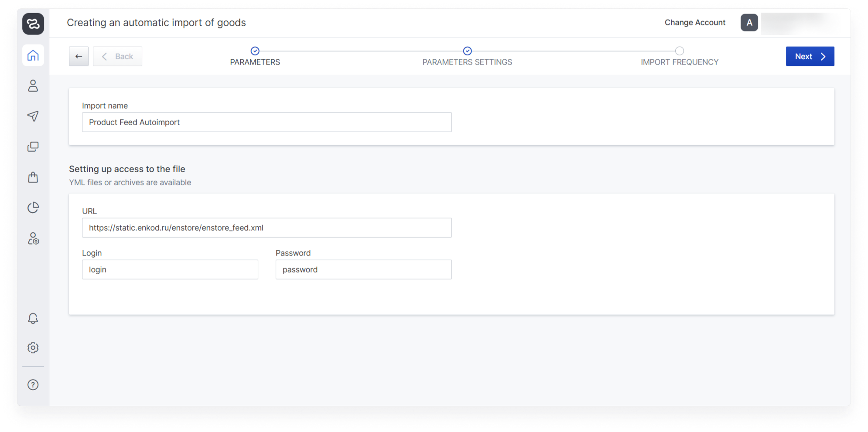Open the user settings person-gear icon
The image size is (868, 432).
pyautogui.click(x=33, y=238)
